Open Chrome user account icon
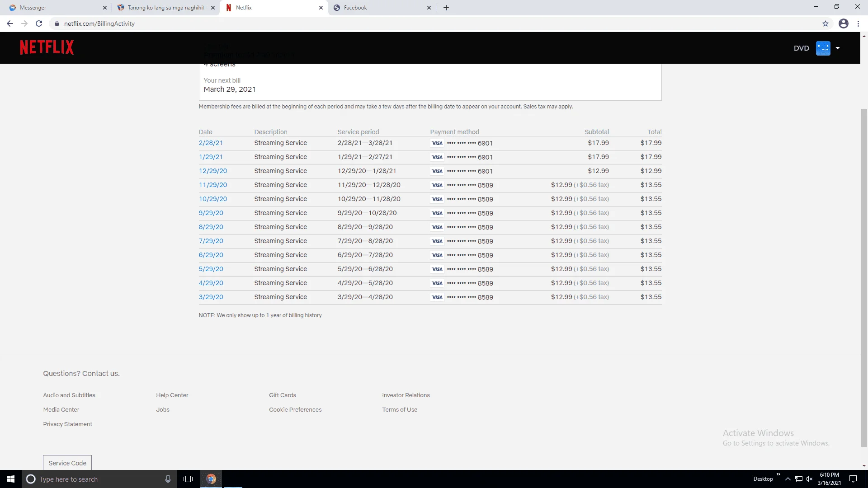This screenshot has width=868, height=488. tap(844, 23)
